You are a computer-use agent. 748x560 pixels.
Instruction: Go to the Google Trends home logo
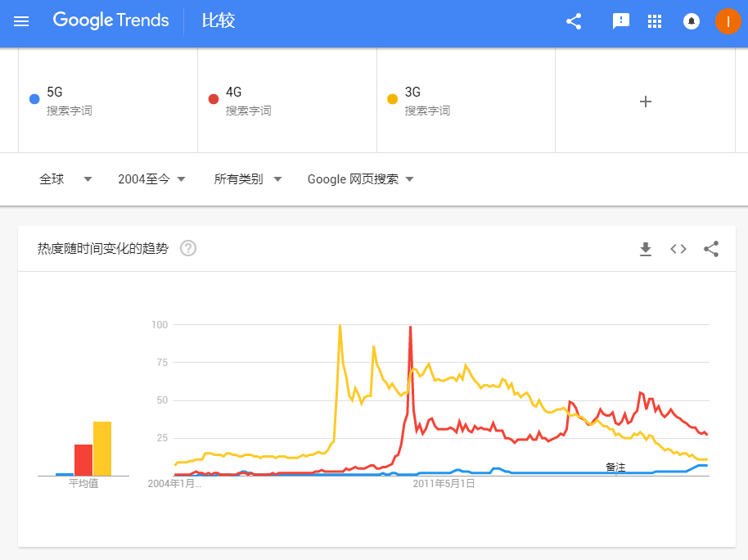111,21
